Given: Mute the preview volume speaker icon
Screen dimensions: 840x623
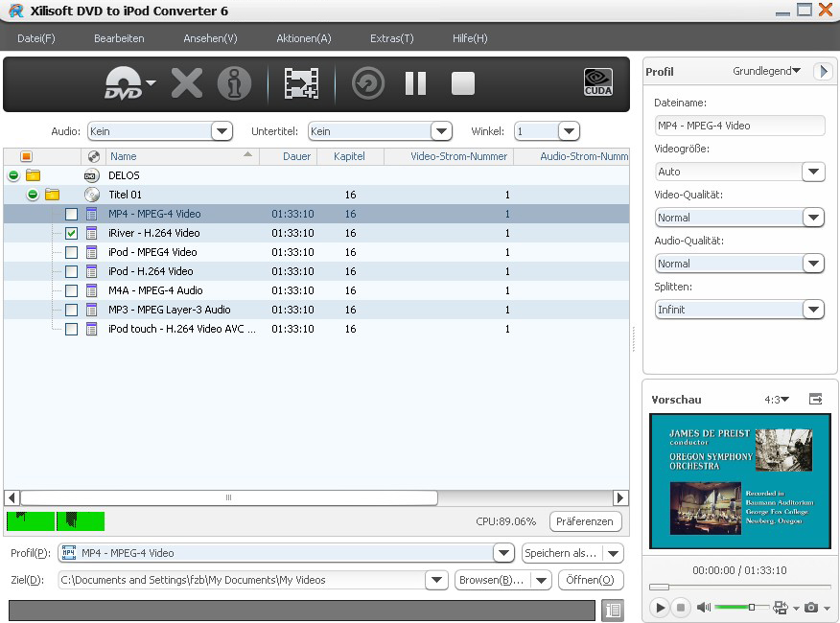Looking at the screenshot, I should pyautogui.click(x=704, y=607).
